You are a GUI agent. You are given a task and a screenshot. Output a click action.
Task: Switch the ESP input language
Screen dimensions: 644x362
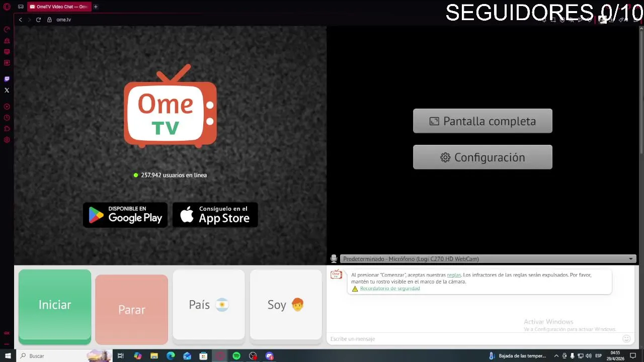click(599, 356)
